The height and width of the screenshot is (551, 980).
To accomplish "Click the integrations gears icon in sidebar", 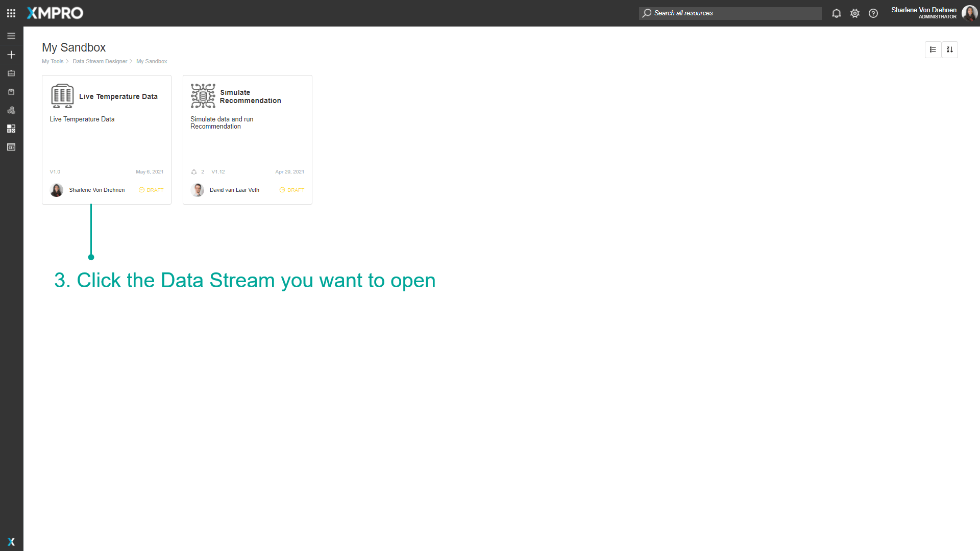I will coord(11,110).
